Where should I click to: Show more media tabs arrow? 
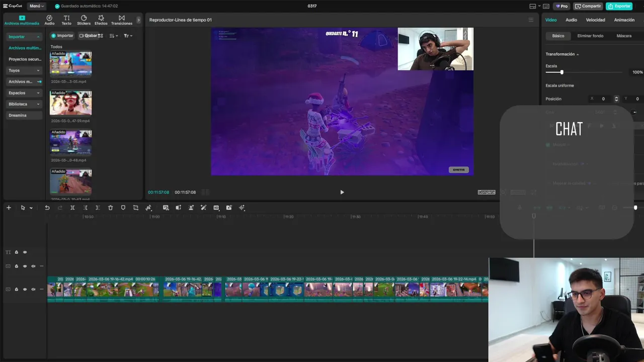point(139,20)
